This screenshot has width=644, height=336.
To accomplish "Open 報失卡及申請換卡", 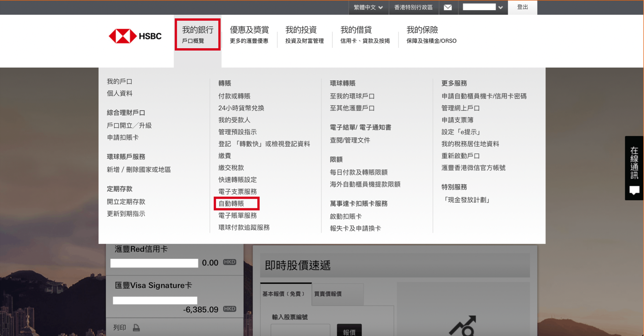I will (x=355, y=228).
